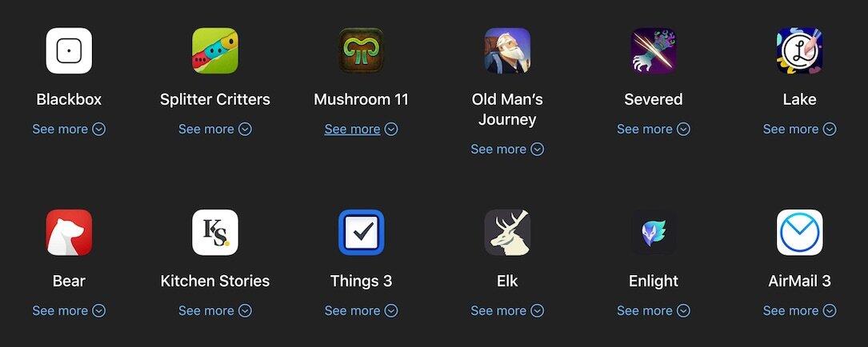
Task: Click the Things 3 checkbox icon
Action: click(x=361, y=233)
